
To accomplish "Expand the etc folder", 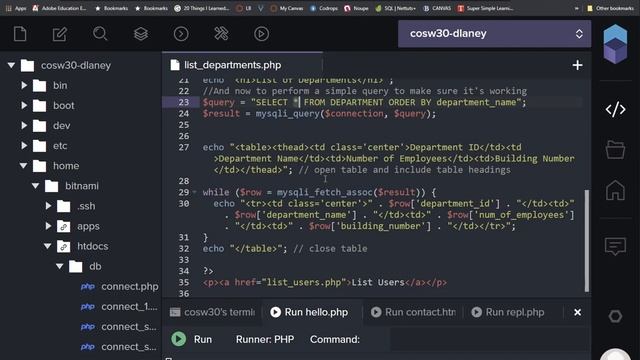I will [24, 145].
